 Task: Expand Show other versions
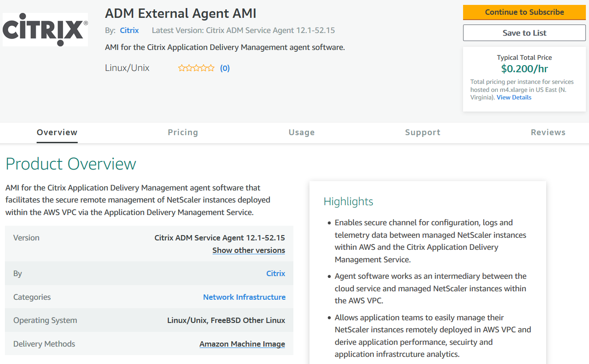click(x=249, y=250)
